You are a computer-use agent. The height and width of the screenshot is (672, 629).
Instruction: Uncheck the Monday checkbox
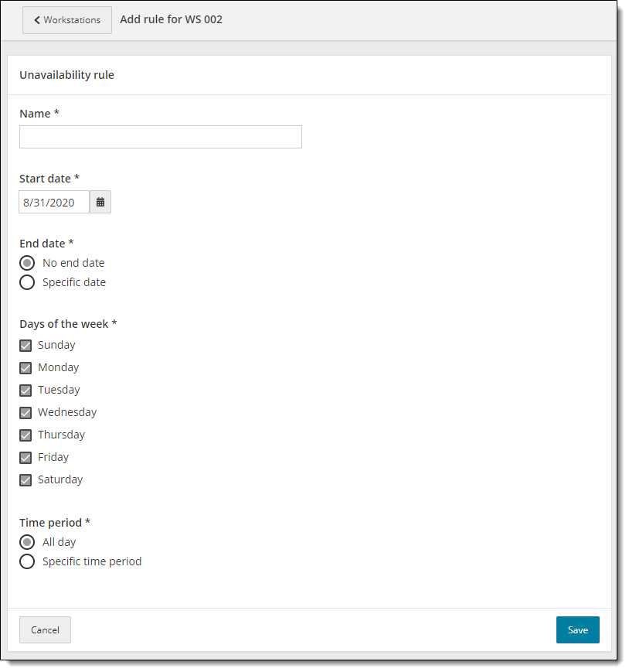click(x=25, y=368)
